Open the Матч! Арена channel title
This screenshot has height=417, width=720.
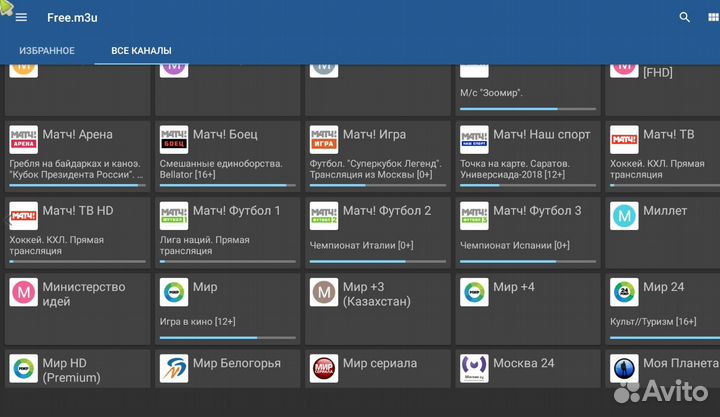tap(78, 135)
